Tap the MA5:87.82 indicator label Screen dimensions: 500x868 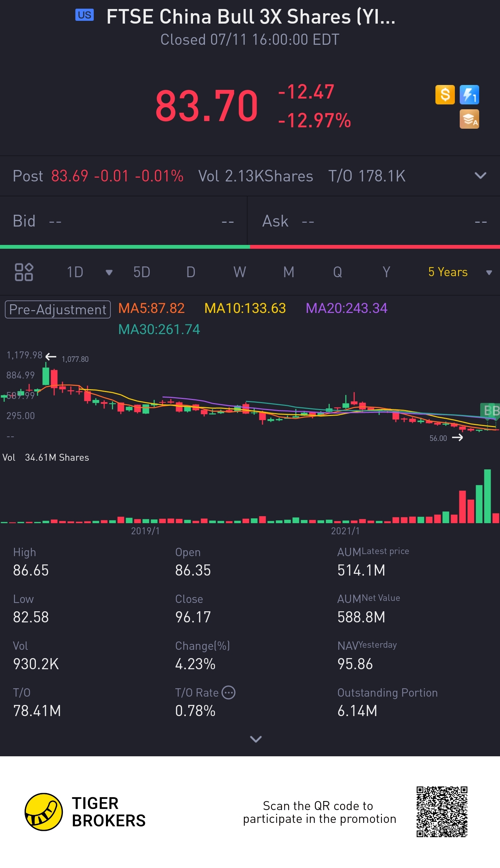(151, 308)
